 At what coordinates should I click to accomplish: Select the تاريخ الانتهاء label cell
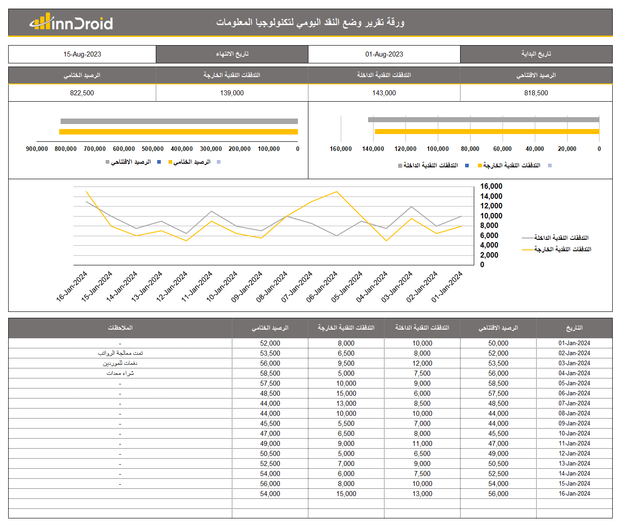tap(232, 54)
